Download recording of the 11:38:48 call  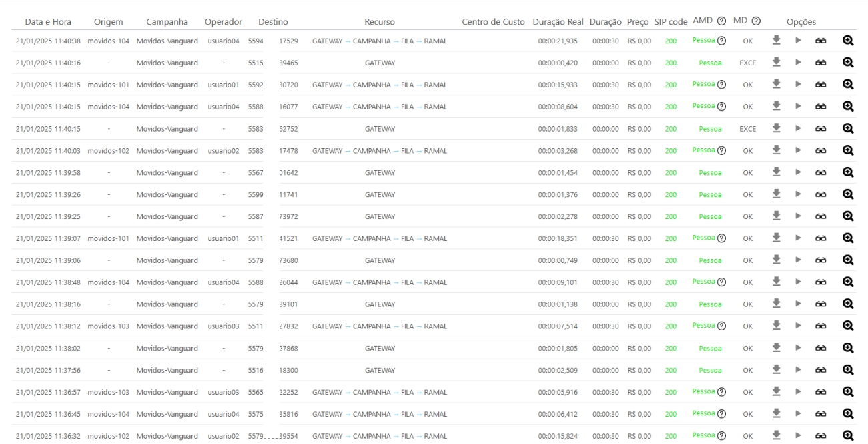(776, 282)
